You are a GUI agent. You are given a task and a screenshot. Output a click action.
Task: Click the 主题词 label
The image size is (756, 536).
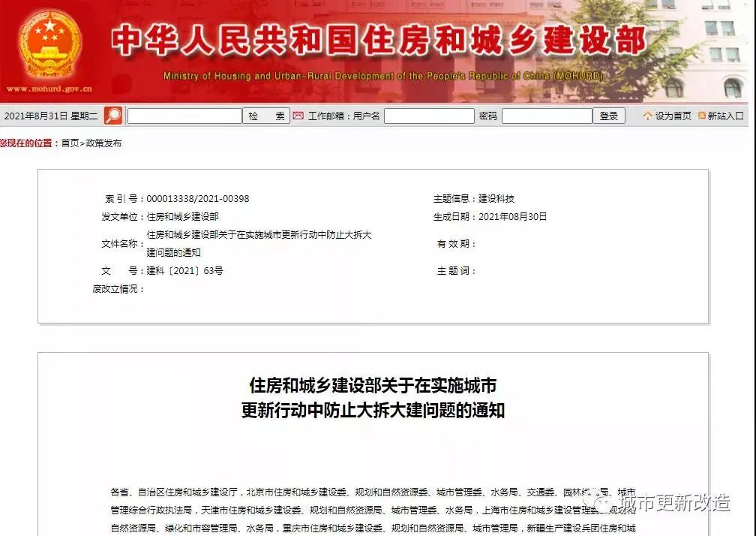point(456,271)
